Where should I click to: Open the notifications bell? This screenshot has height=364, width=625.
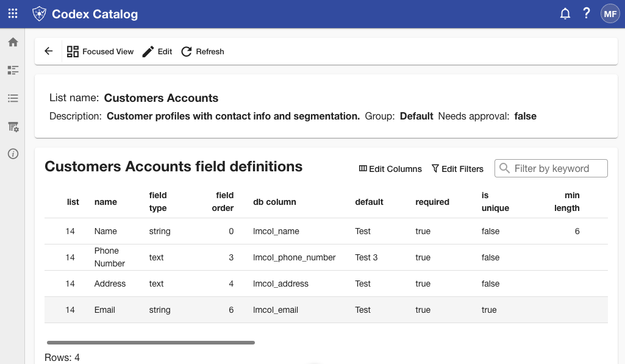[x=565, y=14]
